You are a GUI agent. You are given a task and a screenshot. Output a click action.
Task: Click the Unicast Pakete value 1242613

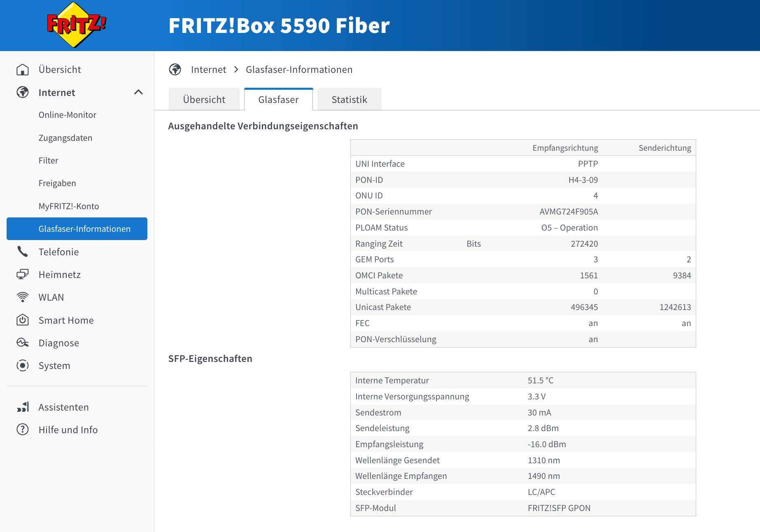(x=675, y=307)
